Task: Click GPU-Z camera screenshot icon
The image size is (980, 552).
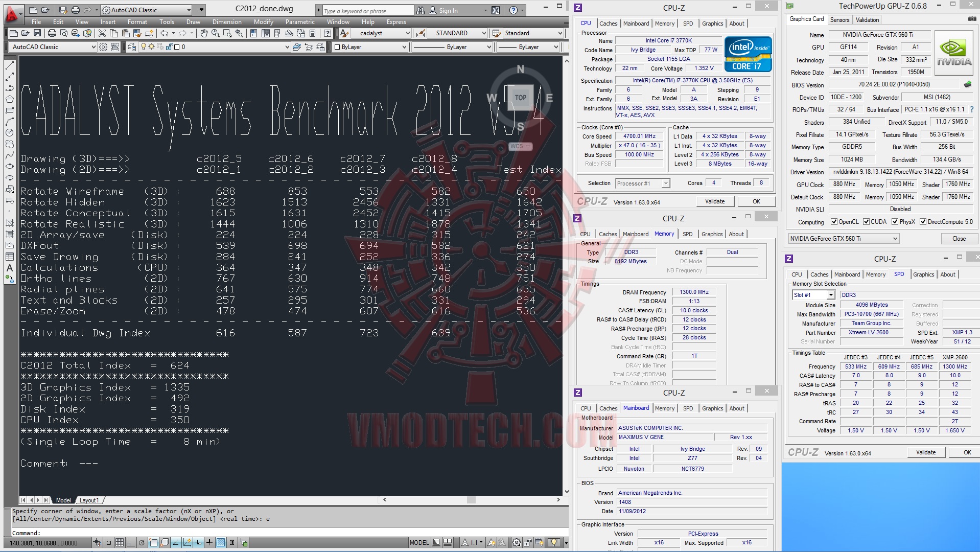Action: [x=971, y=19]
